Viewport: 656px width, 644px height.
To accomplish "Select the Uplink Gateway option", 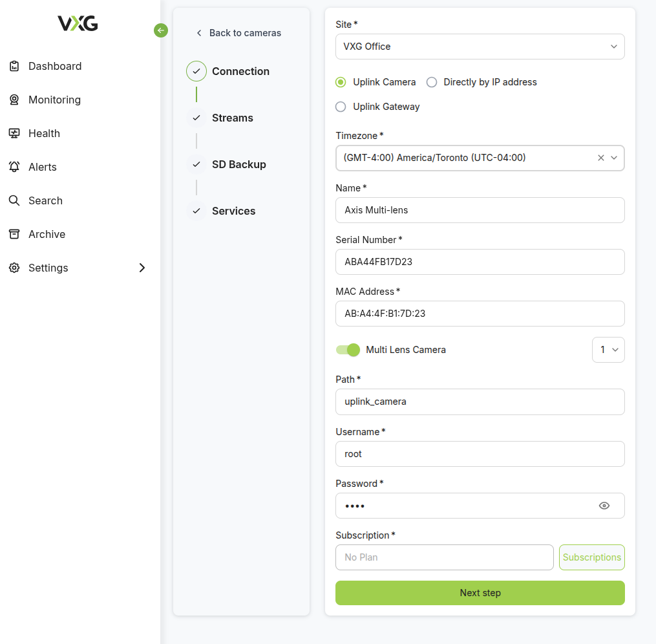I will point(341,107).
